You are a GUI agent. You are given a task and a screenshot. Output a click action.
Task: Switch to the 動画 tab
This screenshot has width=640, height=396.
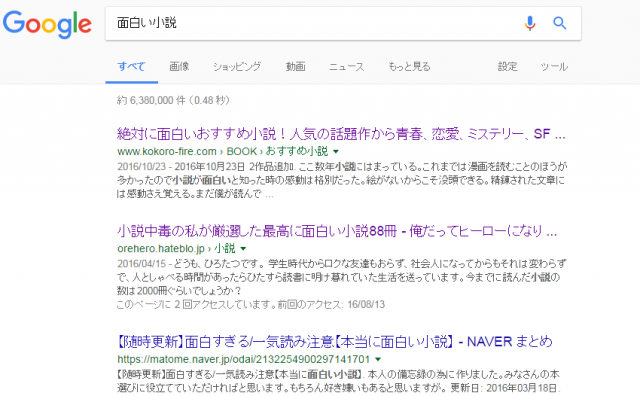[295, 67]
